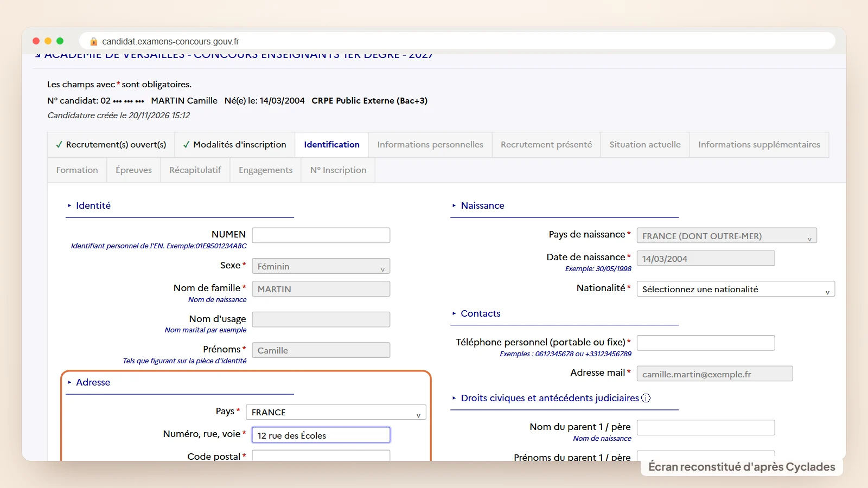This screenshot has width=868, height=488.
Task: Open the Récapitulatif tab
Action: [195, 170]
